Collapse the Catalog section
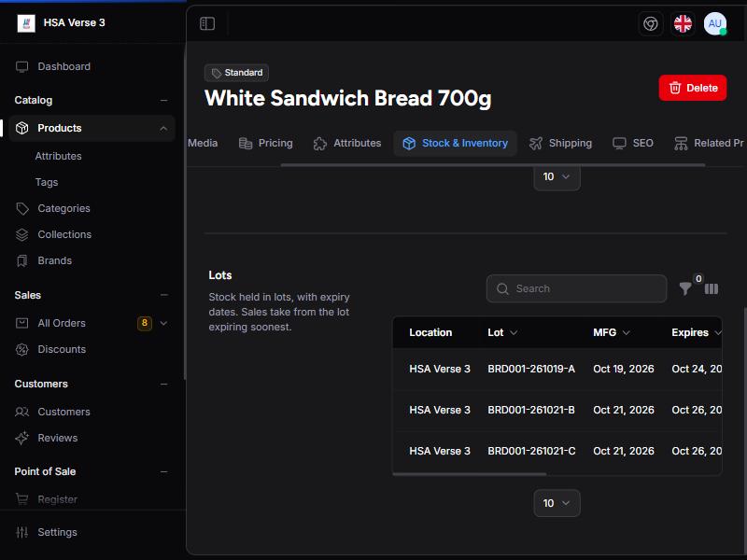747x560 pixels. 164,101
